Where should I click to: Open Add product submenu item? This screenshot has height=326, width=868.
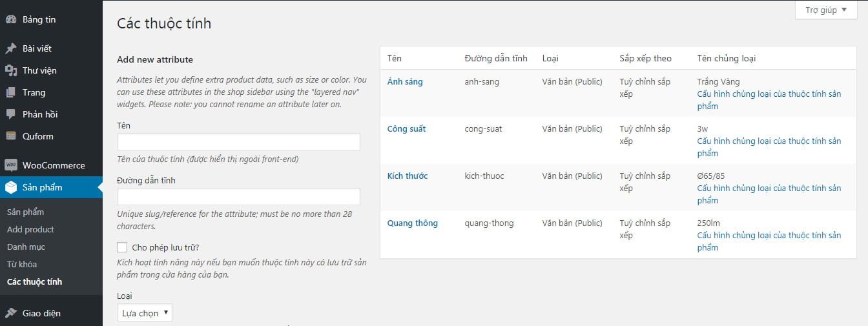pos(30,229)
